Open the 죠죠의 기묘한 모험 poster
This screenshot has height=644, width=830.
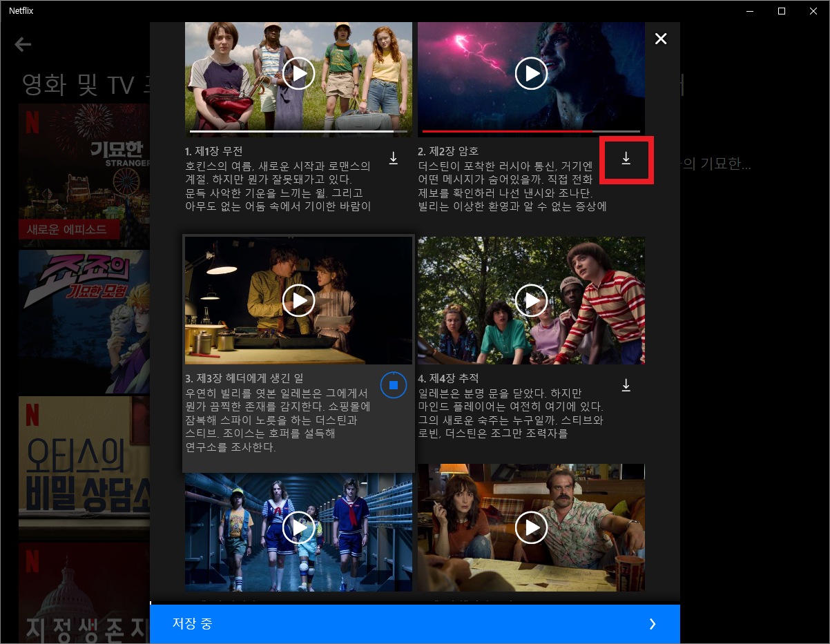tap(84, 322)
